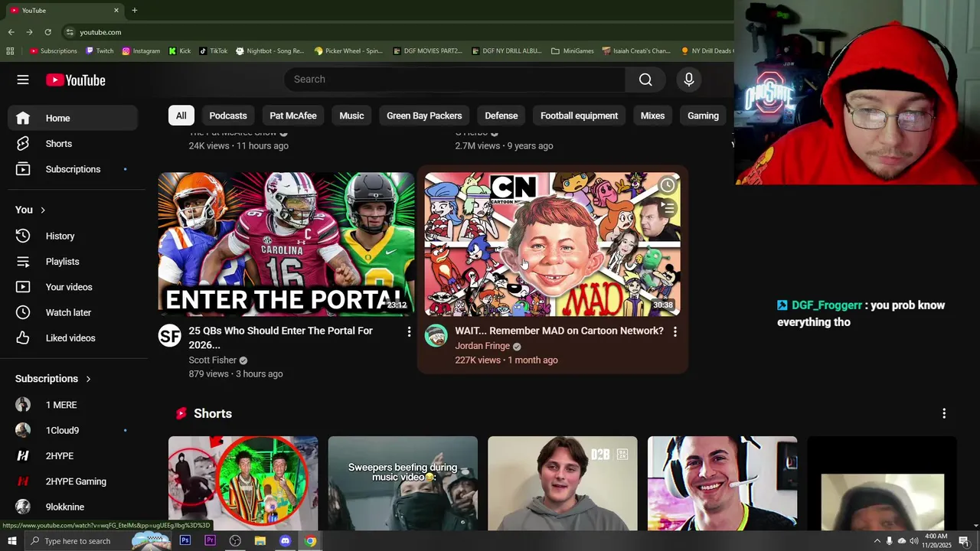This screenshot has width=980, height=551.
Task: Open Your videos
Action: click(73, 287)
